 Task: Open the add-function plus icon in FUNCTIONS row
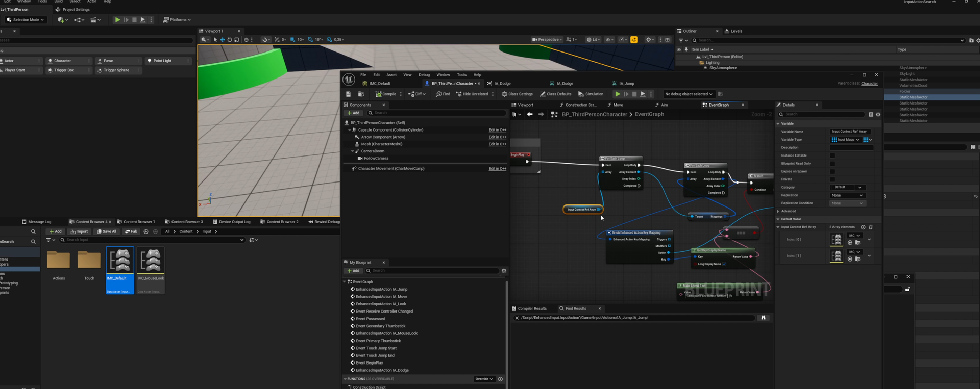pos(500,379)
